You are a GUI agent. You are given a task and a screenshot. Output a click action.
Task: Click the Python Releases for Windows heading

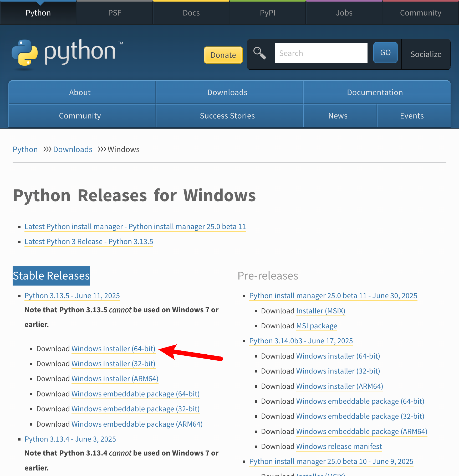click(134, 195)
